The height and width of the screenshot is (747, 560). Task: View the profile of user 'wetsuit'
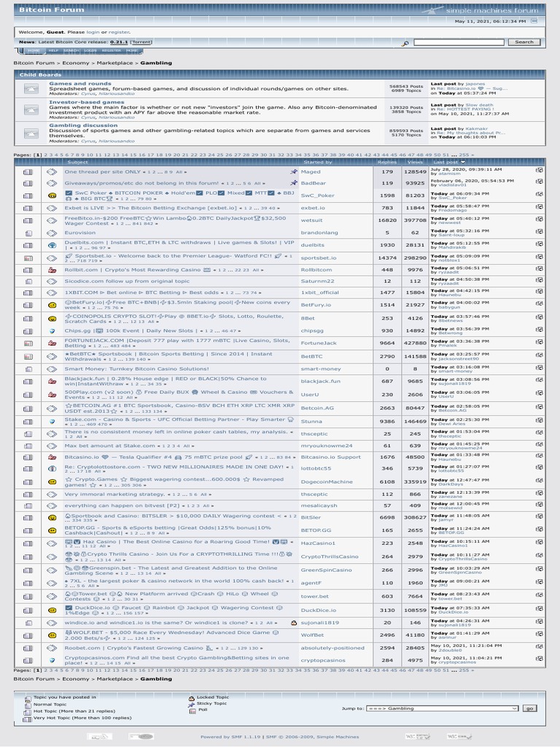(x=311, y=220)
